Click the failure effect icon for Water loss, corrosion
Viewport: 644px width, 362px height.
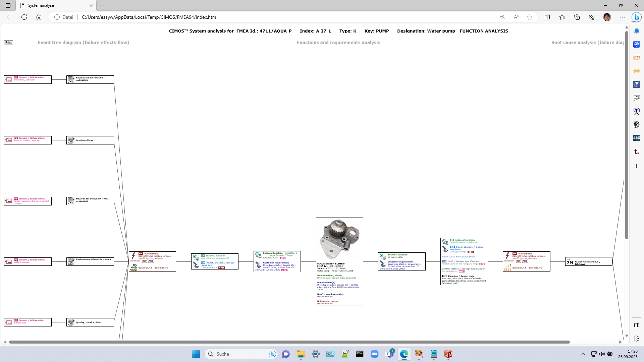point(9,79)
